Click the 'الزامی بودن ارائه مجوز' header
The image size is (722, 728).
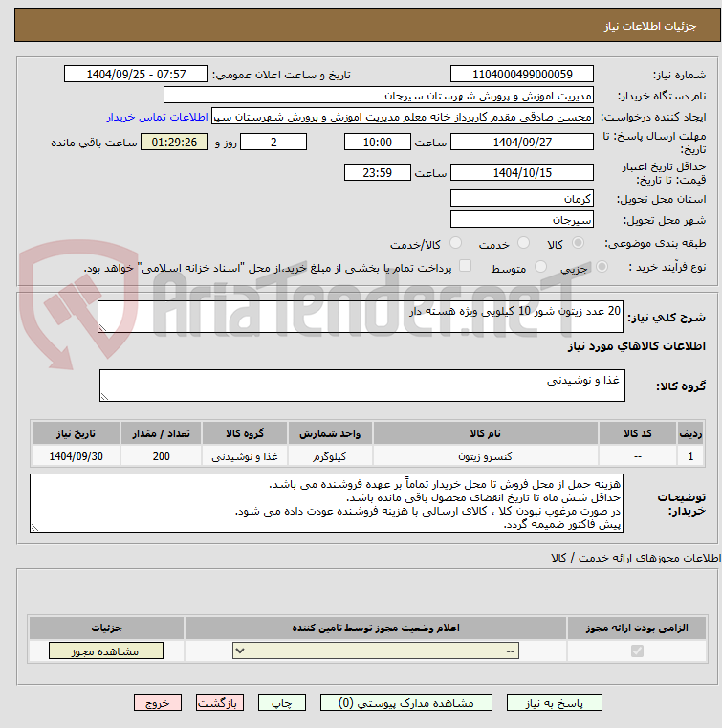(x=637, y=628)
